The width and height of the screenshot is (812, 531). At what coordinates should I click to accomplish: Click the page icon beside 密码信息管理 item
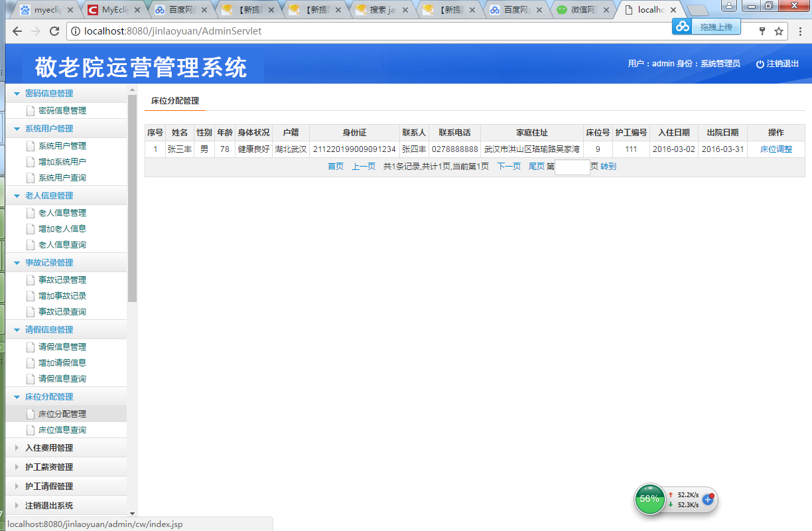tap(30, 111)
